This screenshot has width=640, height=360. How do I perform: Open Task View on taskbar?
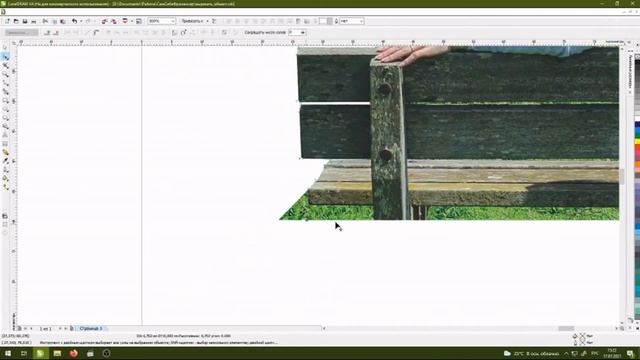24,353
